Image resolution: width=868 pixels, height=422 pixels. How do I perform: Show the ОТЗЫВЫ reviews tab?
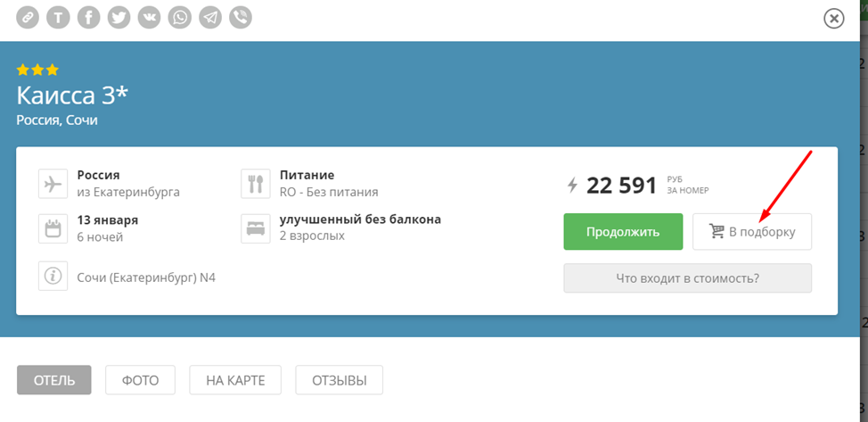[x=339, y=380]
